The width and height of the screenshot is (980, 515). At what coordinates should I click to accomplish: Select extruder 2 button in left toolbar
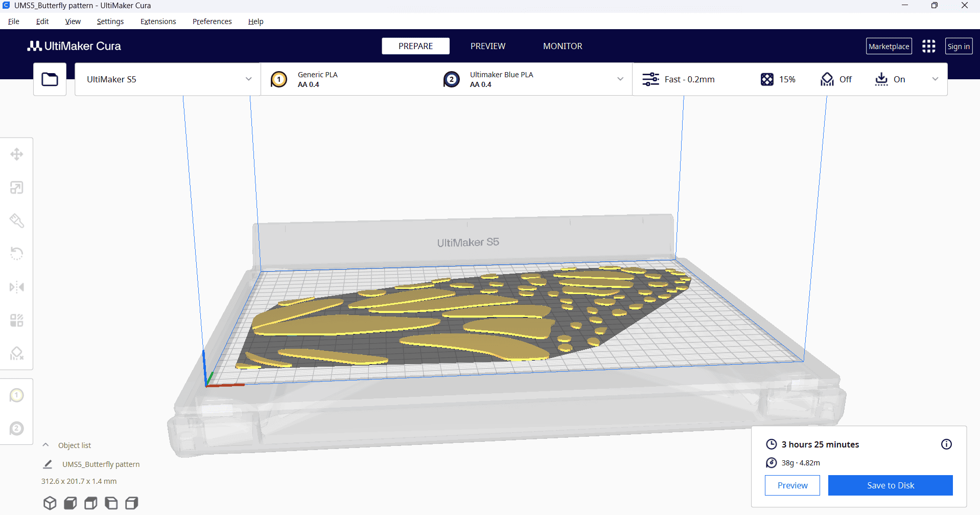pos(16,429)
